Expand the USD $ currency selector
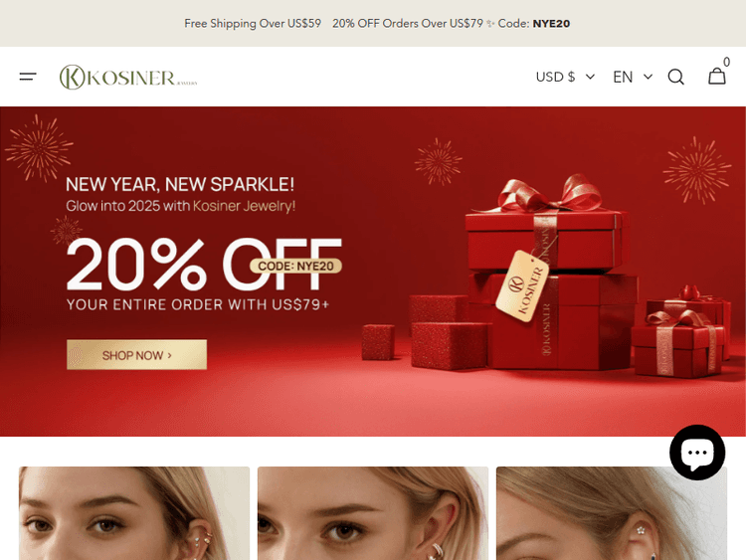Screen dimensions: 746x560 point(565,77)
